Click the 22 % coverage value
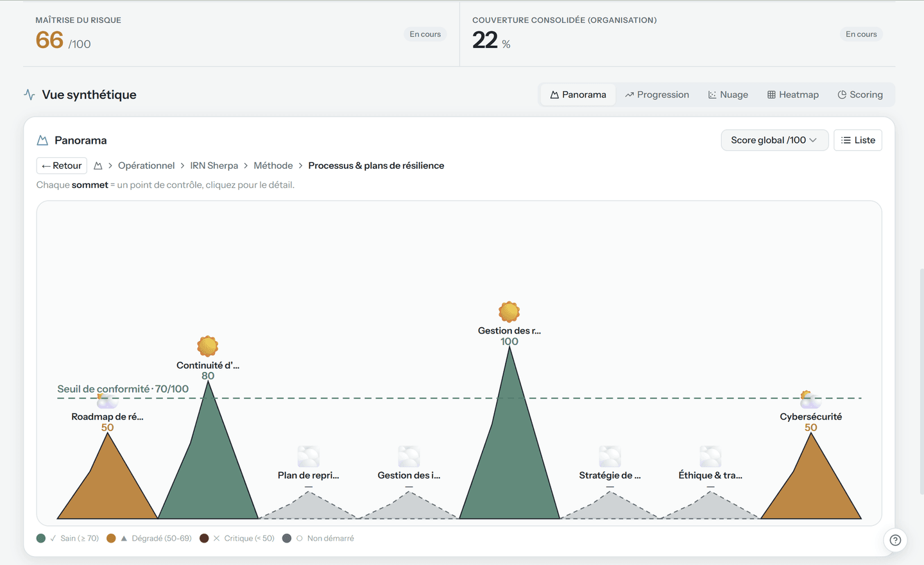Screen dimensions: 924x565 tap(492, 40)
